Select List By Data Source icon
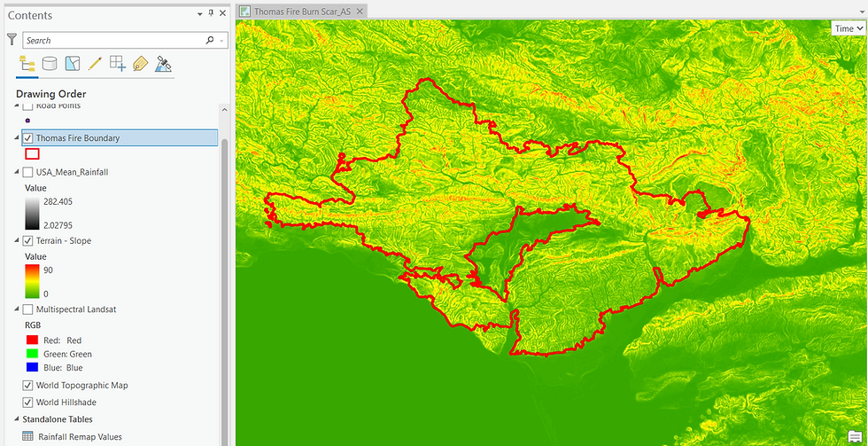The image size is (868, 446). (50, 63)
